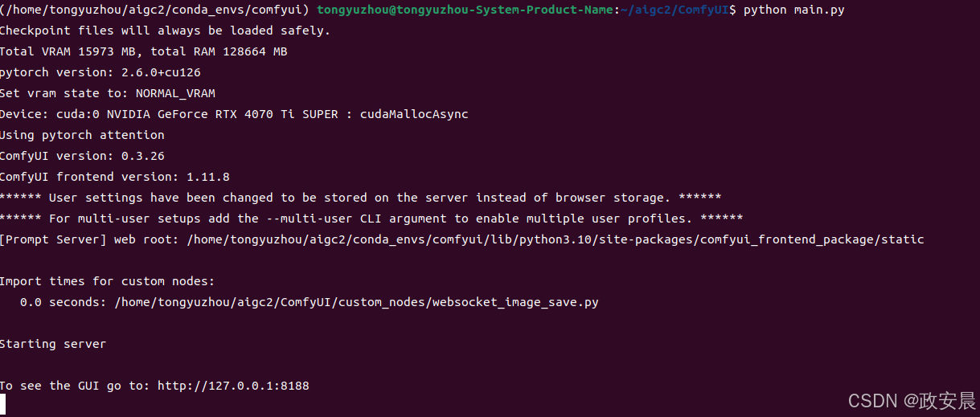Screen dimensions: 980x417
Task: Click the 'ComfyUI version: 0.3.26' line
Action: (x=82, y=156)
